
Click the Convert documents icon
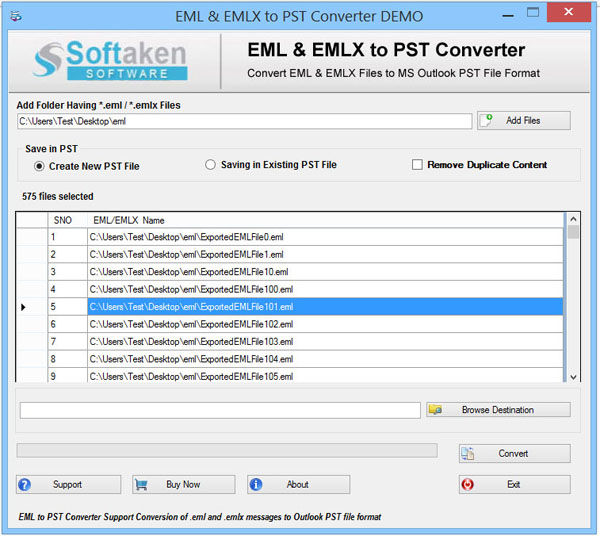tap(468, 453)
